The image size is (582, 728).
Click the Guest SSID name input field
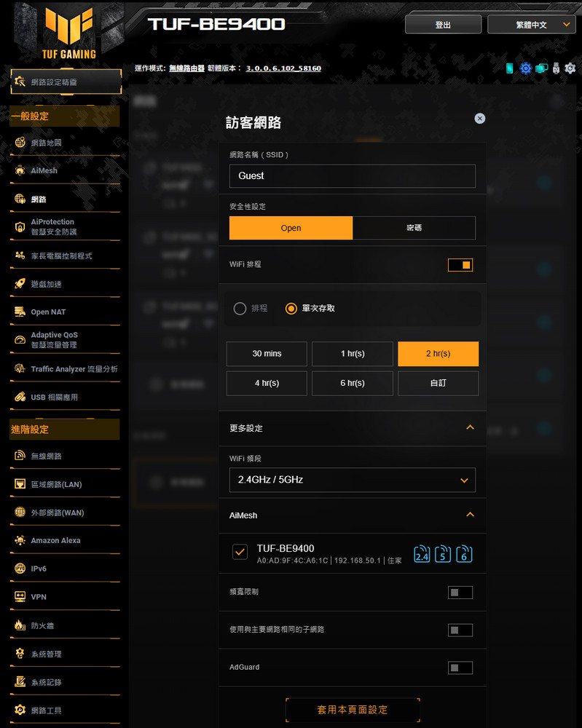pos(352,176)
